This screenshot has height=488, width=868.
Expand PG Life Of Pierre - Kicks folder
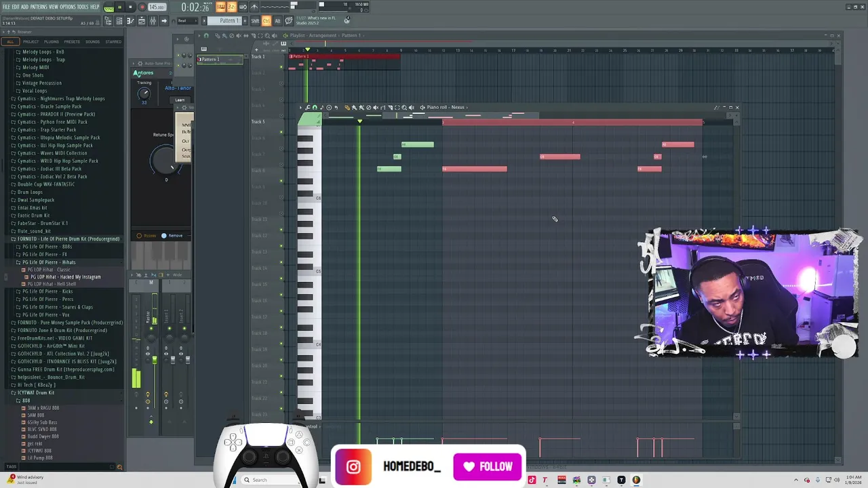tap(47, 291)
